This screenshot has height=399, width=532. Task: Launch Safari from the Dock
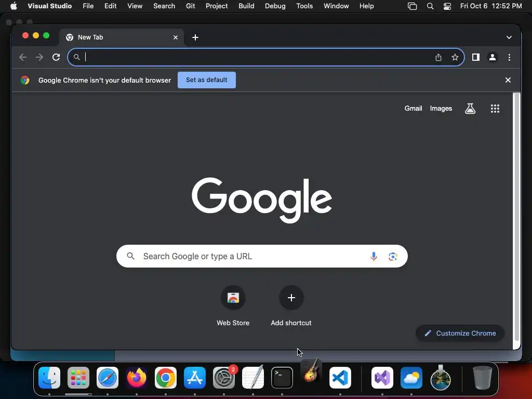click(x=108, y=378)
